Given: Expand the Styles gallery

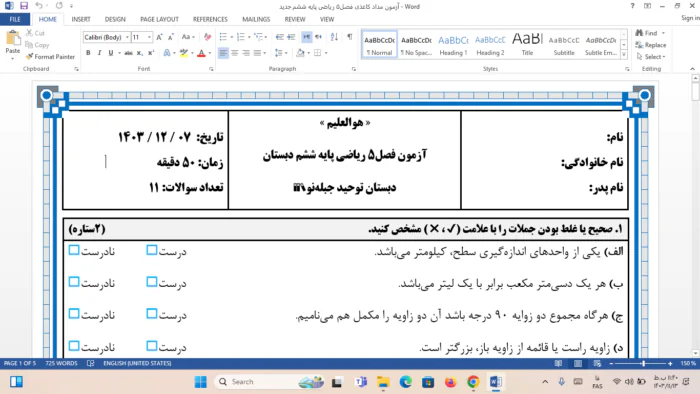Looking at the screenshot, I should tap(624, 55).
